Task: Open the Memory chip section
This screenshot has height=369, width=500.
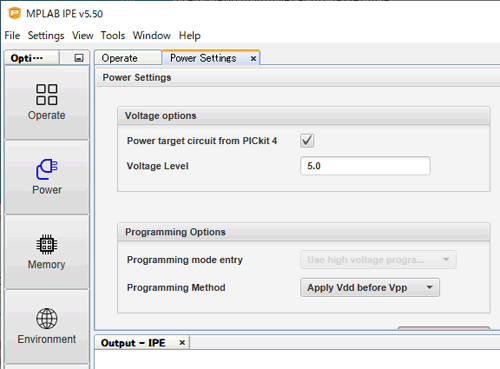Action: [x=47, y=252]
